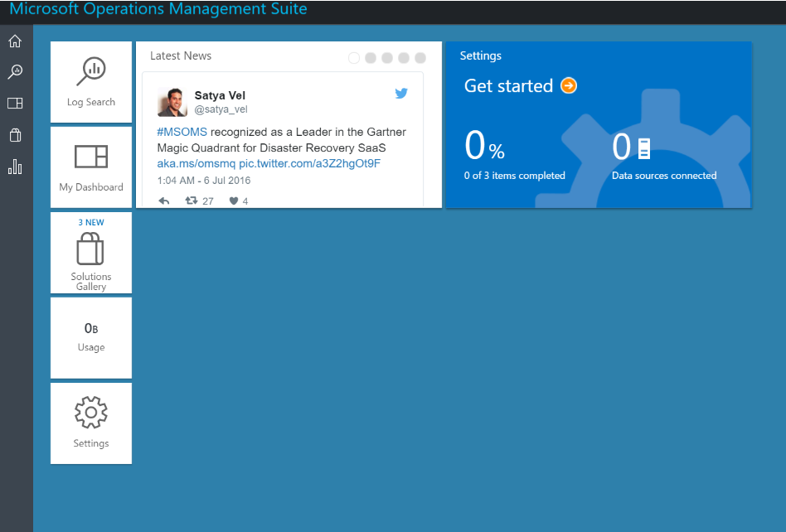Click the retweet icon showing 27
Image resolution: width=786 pixels, height=532 pixels.
tap(192, 201)
